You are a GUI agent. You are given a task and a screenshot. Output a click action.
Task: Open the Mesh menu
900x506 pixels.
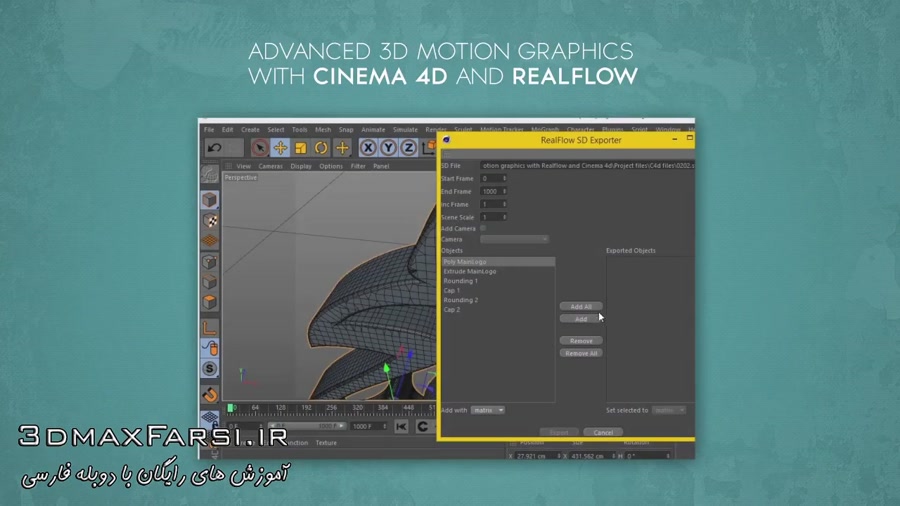(x=323, y=130)
